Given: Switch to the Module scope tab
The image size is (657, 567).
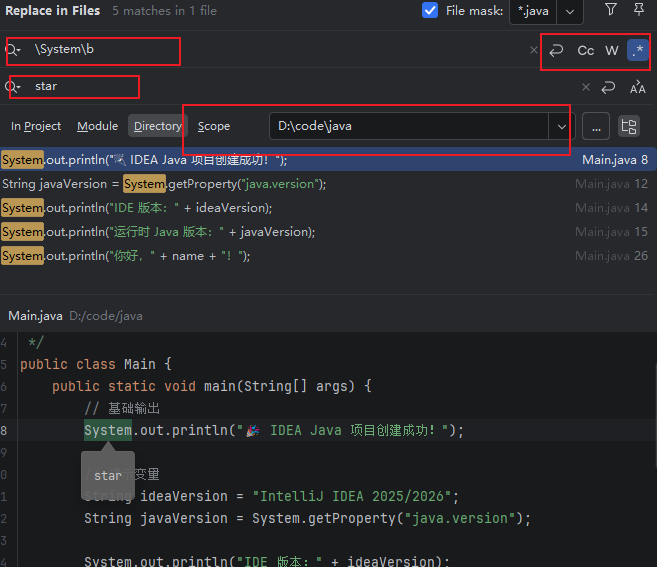Looking at the screenshot, I should coord(98,126).
